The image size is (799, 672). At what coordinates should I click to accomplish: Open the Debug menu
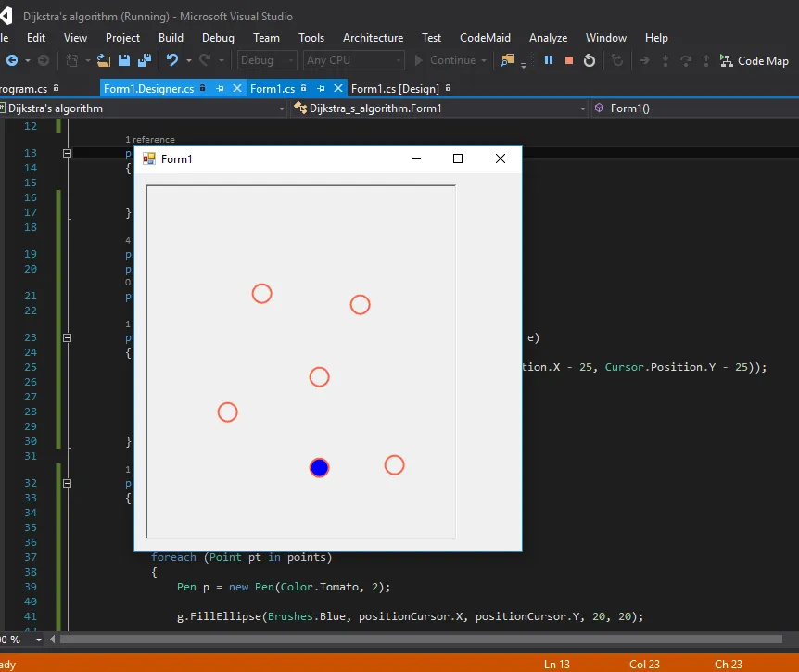pos(218,38)
